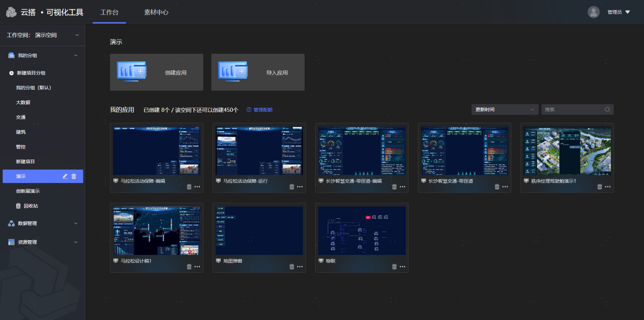Click trash icon on 长沙智慧交通-带匝道-编辑 card
The width and height of the screenshot is (644, 320).
tap(395, 186)
